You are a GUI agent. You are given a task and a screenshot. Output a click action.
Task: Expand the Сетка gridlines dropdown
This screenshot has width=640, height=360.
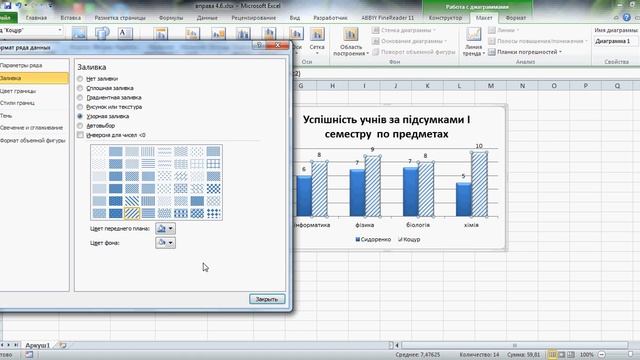pos(317,53)
